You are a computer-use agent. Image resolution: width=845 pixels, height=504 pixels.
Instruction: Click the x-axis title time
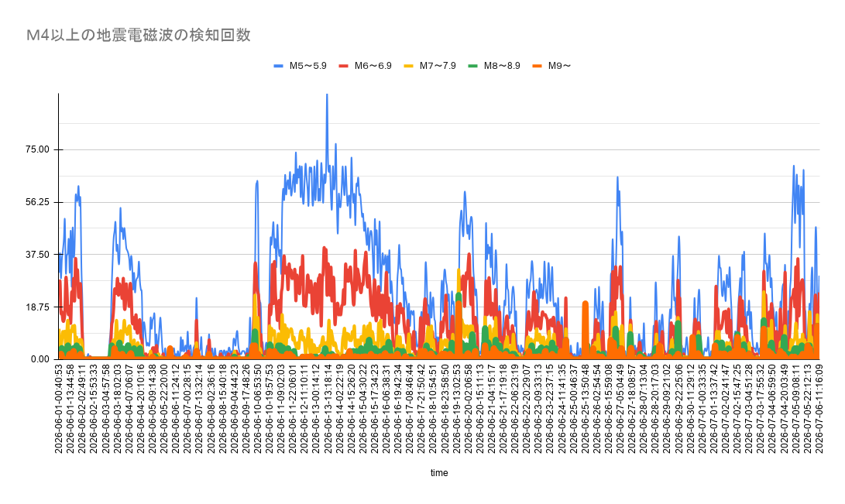pyautogui.click(x=439, y=473)
